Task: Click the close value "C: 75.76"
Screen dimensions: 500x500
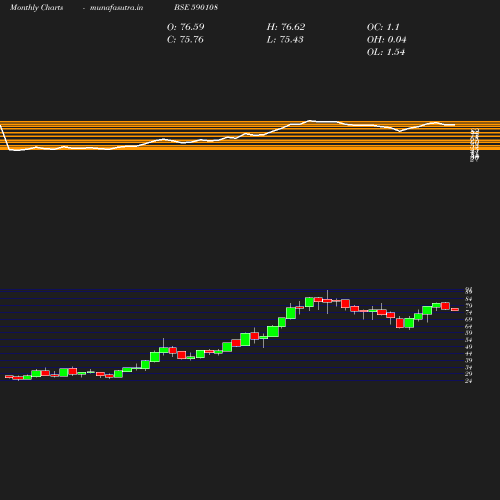Action: click(185, 40)
